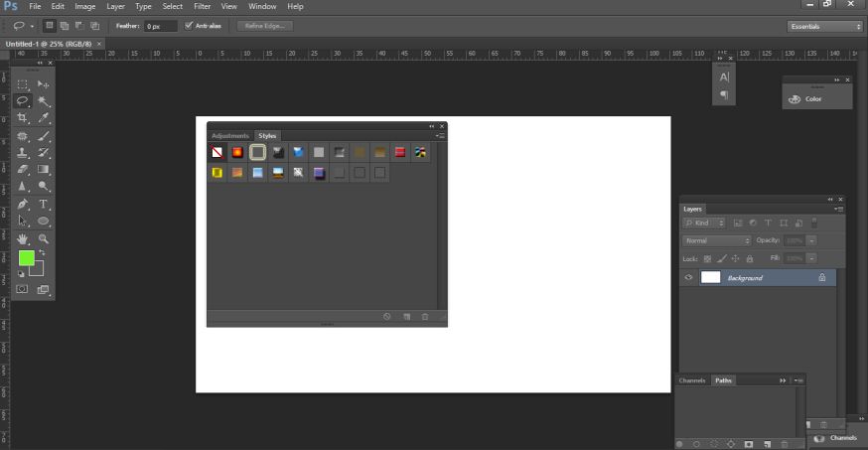Create new style in Styles panel
This screenshot has height=450, width=868.
[407, 317]
